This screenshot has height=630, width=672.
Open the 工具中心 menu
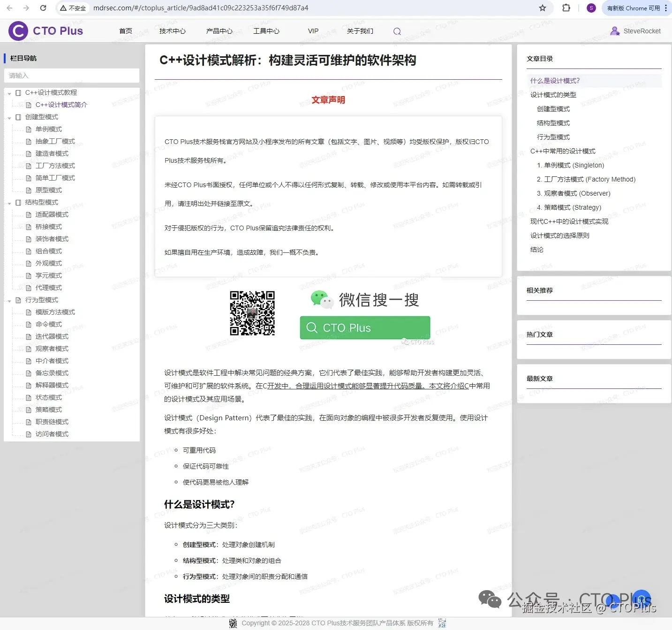(x=266, y=31)
